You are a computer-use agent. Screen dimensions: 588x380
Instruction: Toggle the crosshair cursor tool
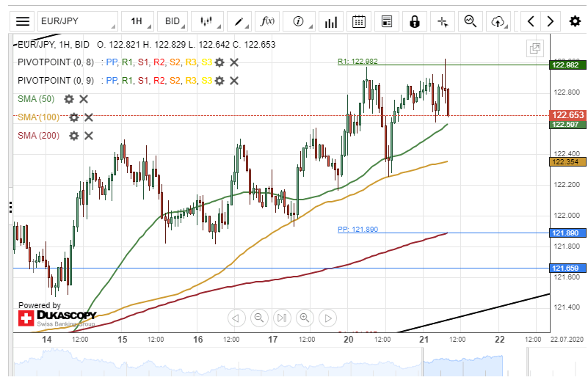point(442,21)
